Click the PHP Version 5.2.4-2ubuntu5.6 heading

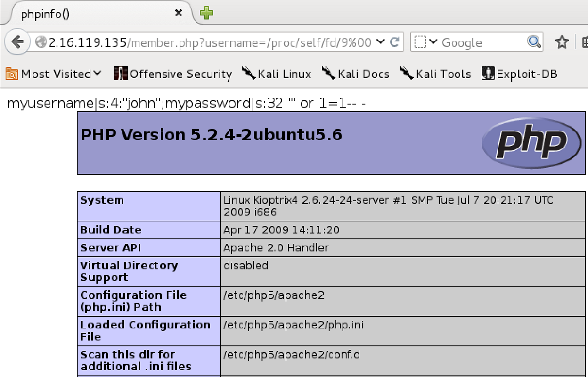(212, 135)
